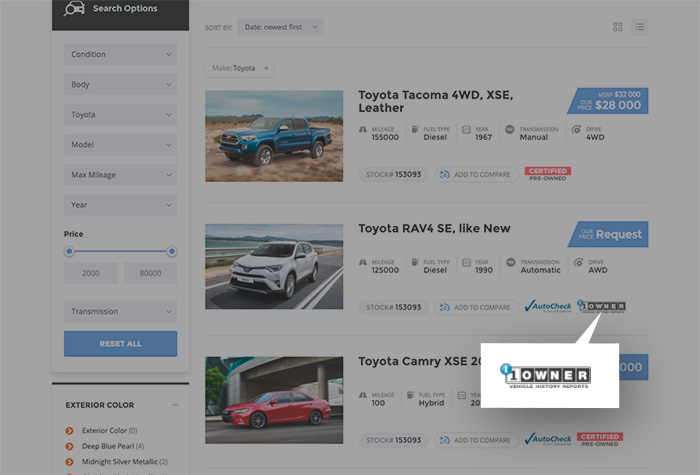Select Deep Blue Pearl color option
Screen dimensions: 700x475
70,446
